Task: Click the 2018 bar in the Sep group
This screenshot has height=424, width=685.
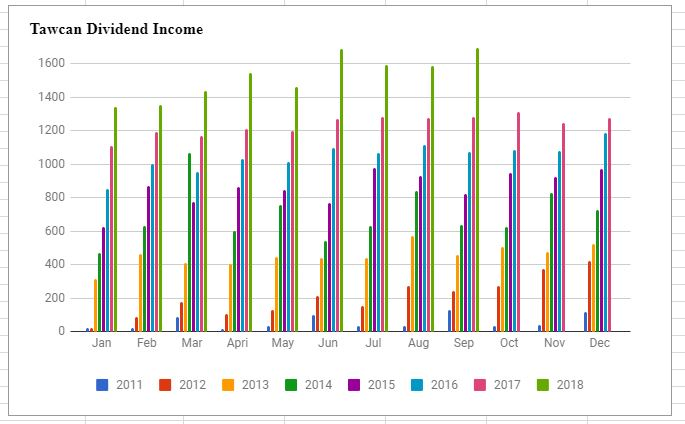Action: [477, 190]
